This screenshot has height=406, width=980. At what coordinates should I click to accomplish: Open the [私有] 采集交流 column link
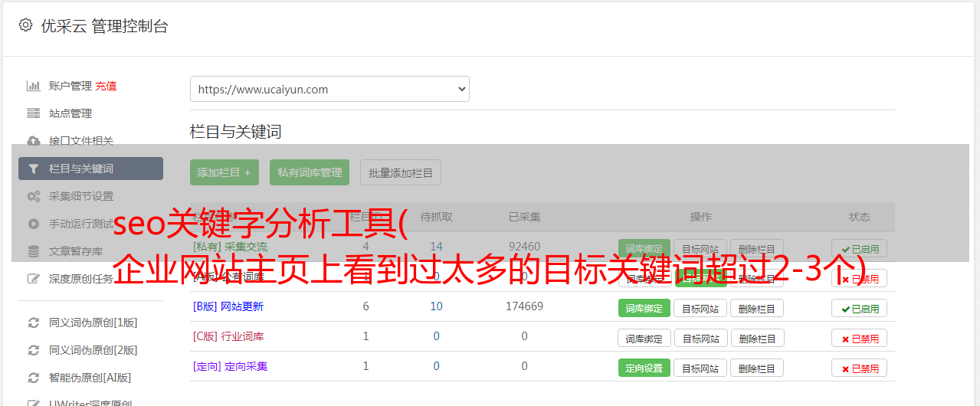[231, 247]
